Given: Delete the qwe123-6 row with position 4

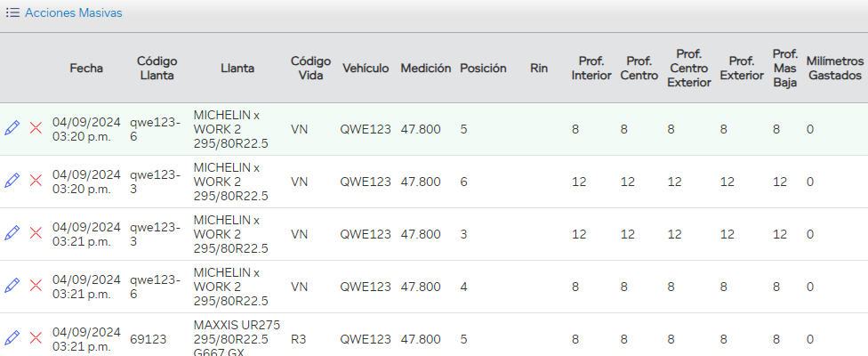Looking at the screenshot, I should coord(36,286).
